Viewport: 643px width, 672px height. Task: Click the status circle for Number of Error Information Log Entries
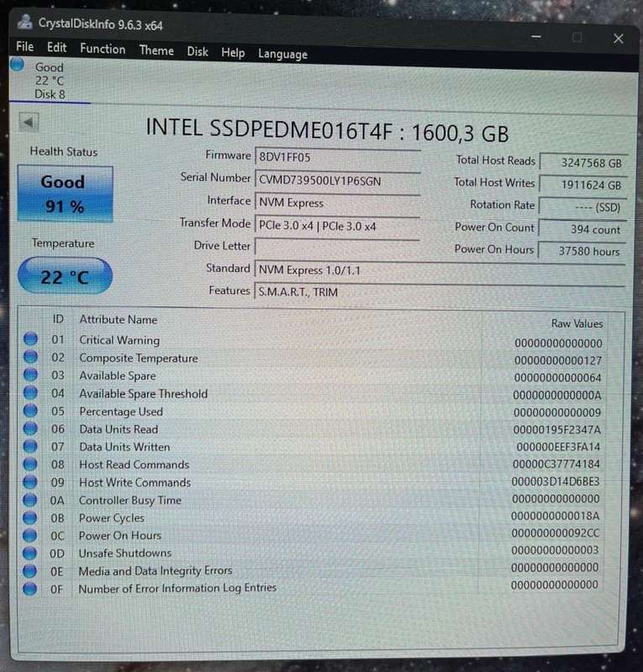pyautogui.click(x=29, y=589)
